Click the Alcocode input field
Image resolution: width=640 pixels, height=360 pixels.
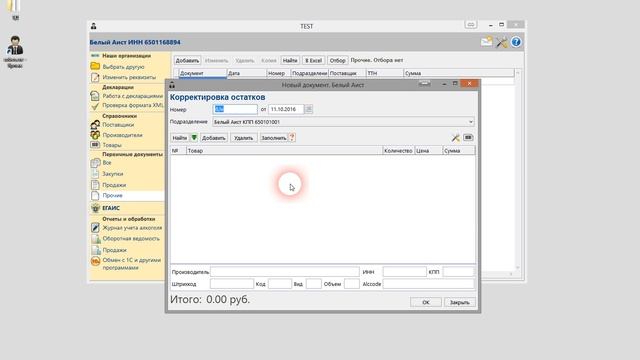pyautogui.click(x=429, y=284)
